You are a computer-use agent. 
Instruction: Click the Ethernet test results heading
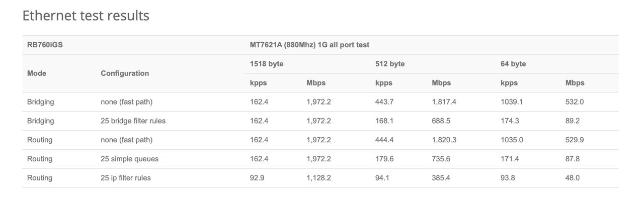(x=86, y=16)
